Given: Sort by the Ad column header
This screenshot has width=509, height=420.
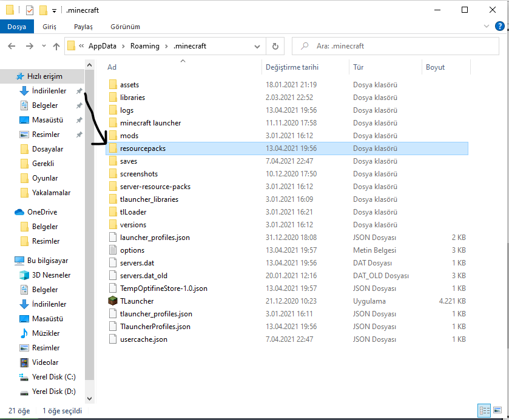Looking at the screenshot, I should coord(112,67).
